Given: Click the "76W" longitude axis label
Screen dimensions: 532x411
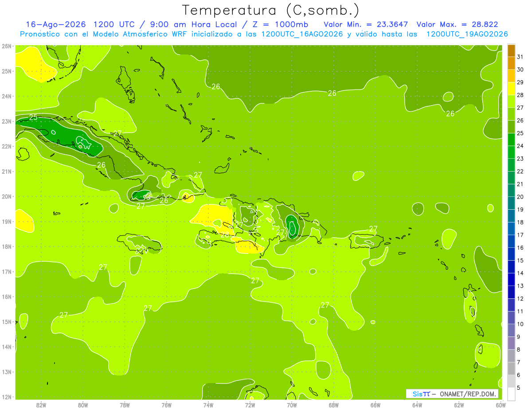Looking at the screenshot, I should pos(167,405).
